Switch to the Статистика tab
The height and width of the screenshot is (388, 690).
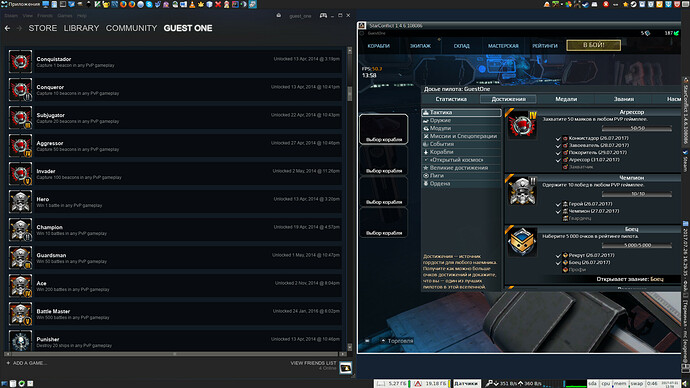[451, 99]
